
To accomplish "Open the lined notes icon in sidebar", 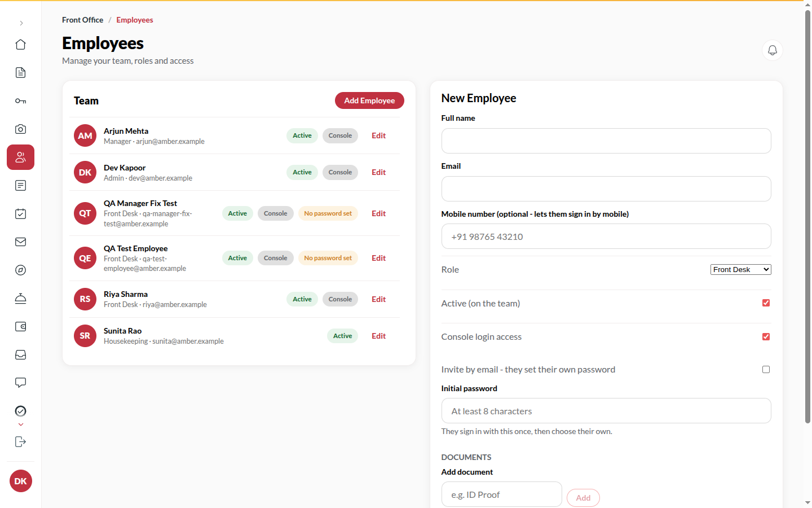I will pyautogui.click(x=21, y=186).
